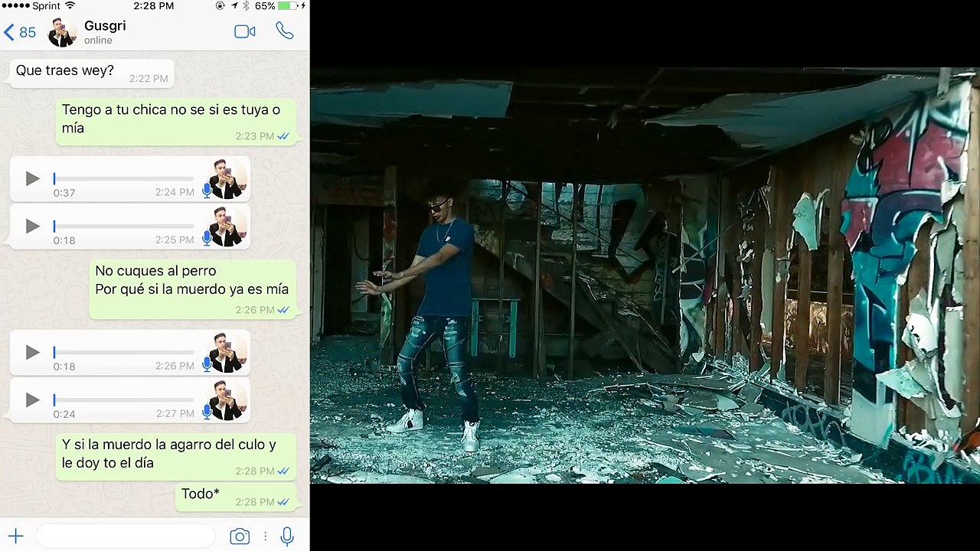Tap the "online" status under Gusgri
The width and height of the screenshot is (980, 551).
pos(98,41)
